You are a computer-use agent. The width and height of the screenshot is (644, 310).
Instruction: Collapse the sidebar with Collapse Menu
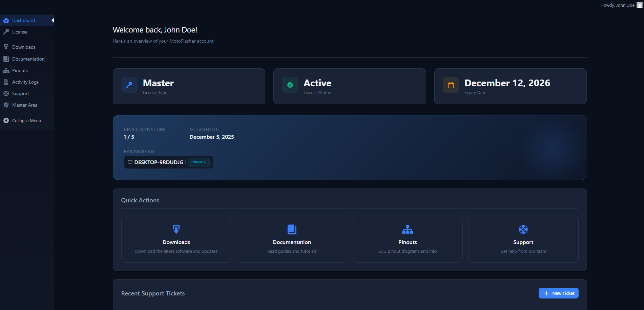click(27, 120)
